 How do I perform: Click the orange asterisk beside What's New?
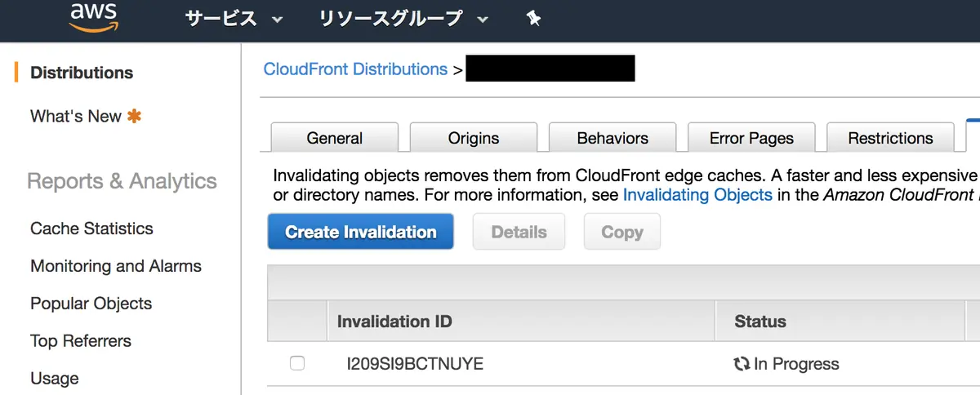[134, 116]
